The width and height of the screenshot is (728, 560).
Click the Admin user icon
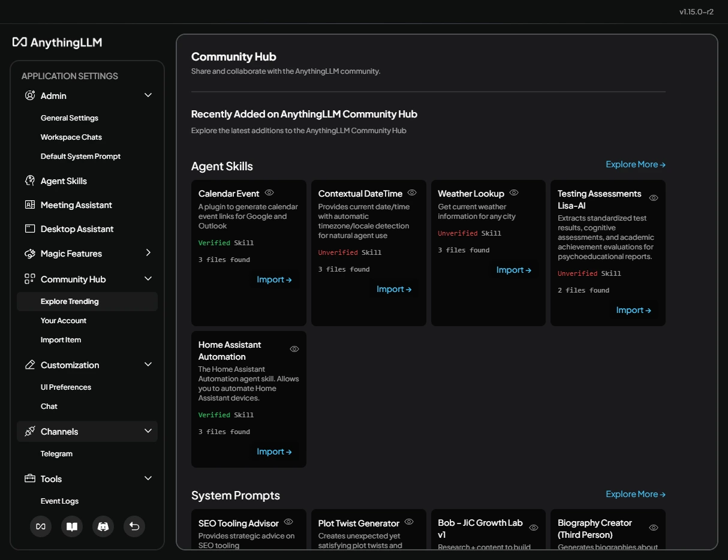[30, 95]
